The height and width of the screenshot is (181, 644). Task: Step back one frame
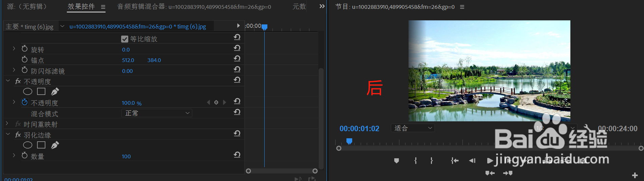(472, 161)
